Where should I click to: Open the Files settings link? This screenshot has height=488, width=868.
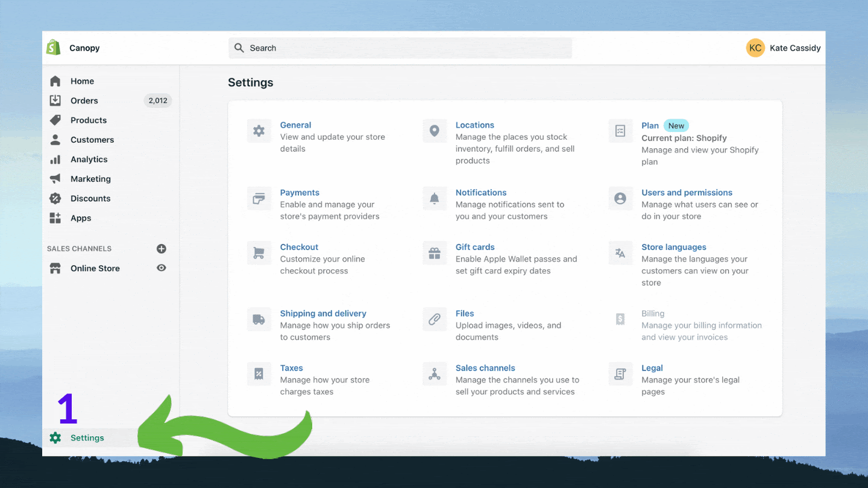pyautogui.click(x=465, y=313)
